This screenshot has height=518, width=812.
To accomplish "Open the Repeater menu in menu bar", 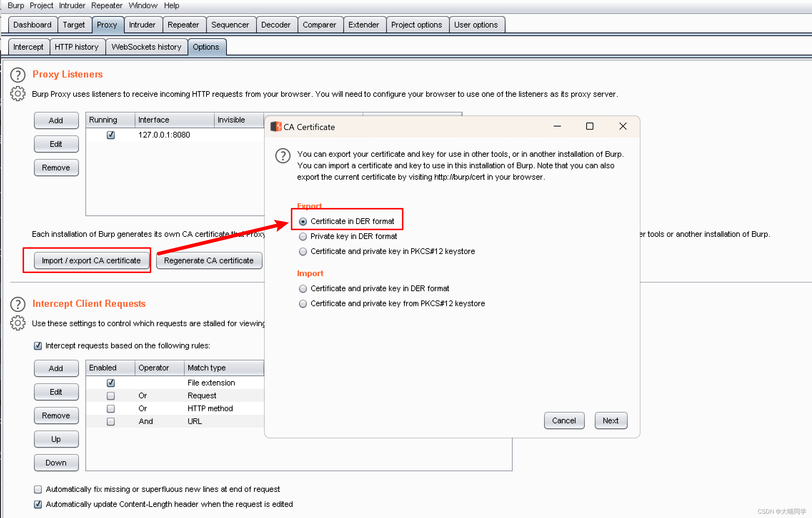I will tap(107, 5).
